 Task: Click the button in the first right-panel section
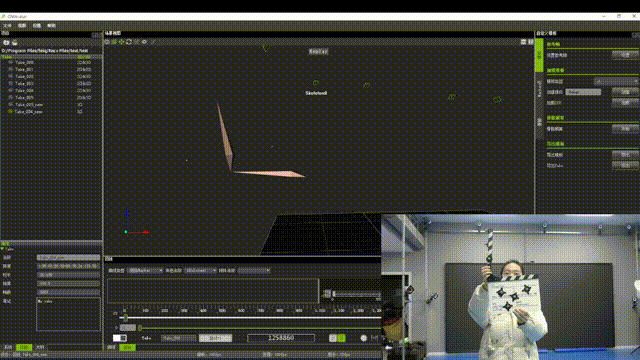pyautogui.click(x=625, y=55)
